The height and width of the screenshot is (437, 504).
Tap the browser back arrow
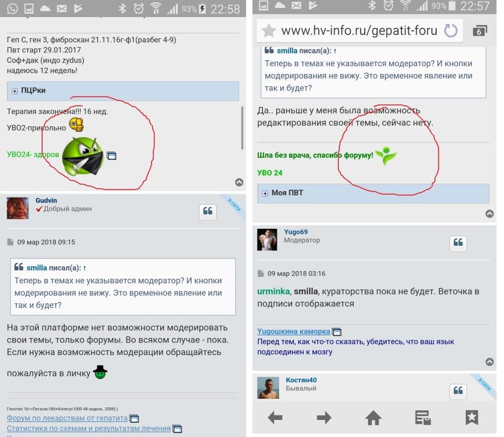coord(275,418)
